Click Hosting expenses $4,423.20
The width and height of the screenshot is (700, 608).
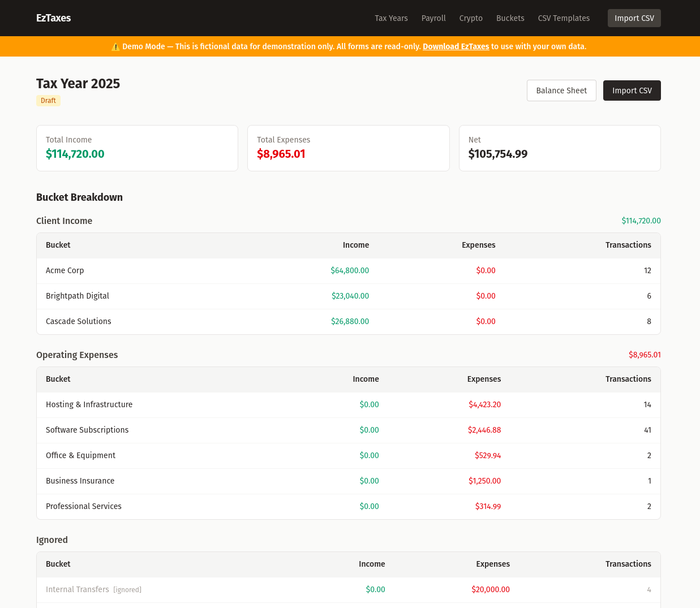tap(484, 404)
